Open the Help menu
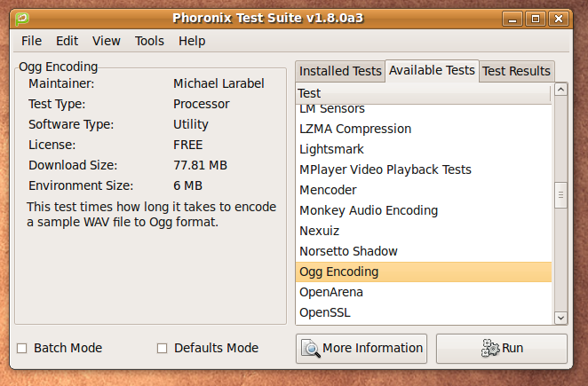This screenshot has width=588, height=386. 192,41
